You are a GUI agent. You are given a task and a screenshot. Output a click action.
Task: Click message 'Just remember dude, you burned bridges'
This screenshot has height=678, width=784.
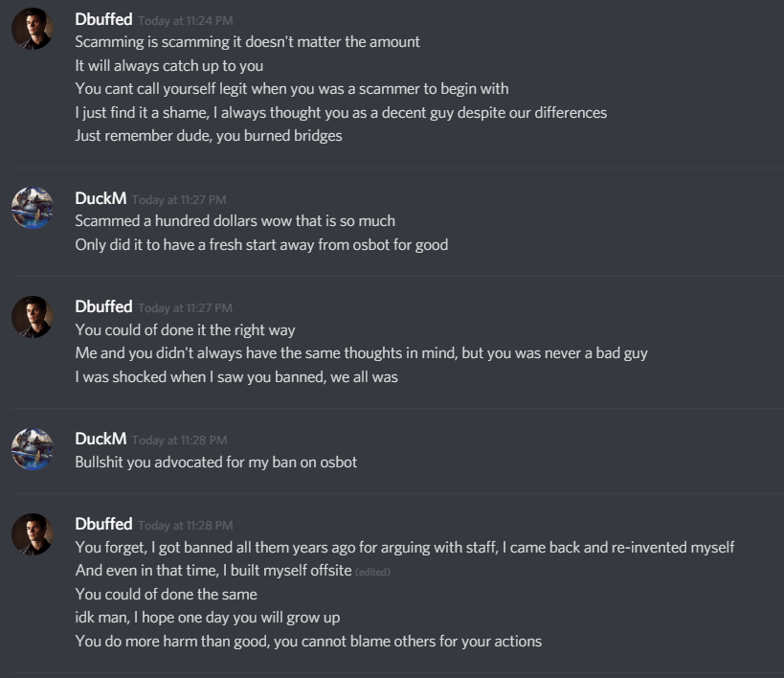209,136
